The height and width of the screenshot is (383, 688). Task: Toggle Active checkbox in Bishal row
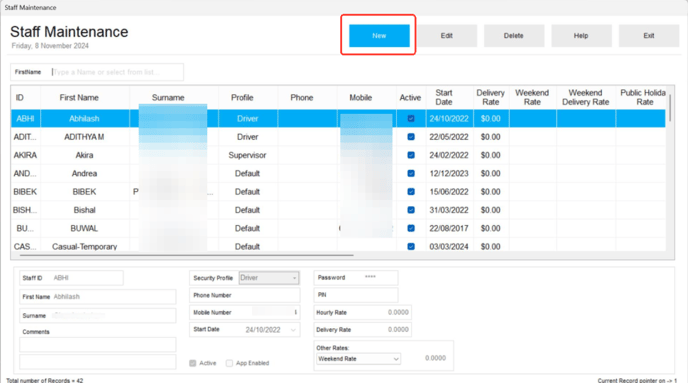(x=411, y=210)
